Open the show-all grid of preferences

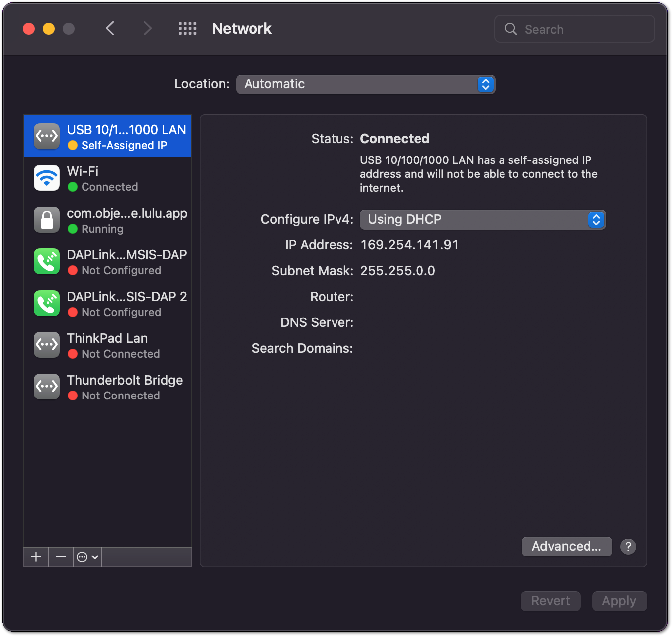(187, 29)
